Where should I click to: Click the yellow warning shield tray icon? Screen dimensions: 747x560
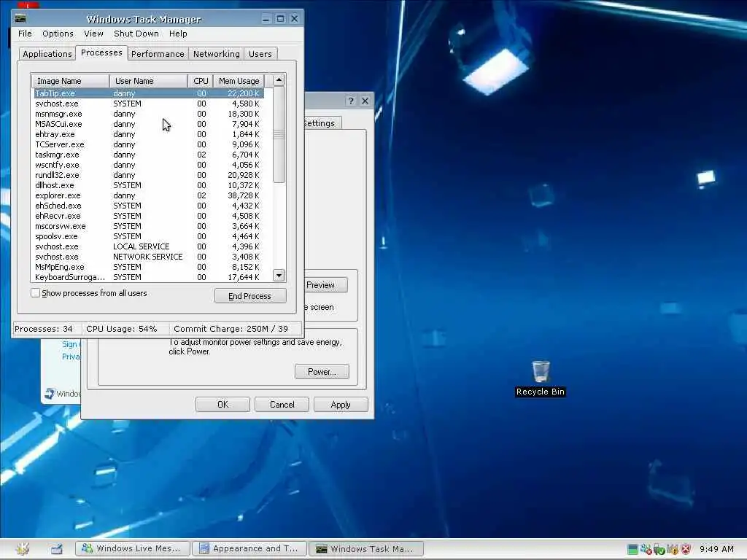(672, 549)
